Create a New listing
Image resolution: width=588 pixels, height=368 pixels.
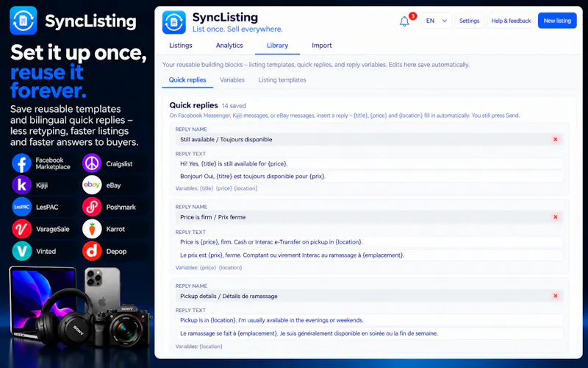(557, 21)
